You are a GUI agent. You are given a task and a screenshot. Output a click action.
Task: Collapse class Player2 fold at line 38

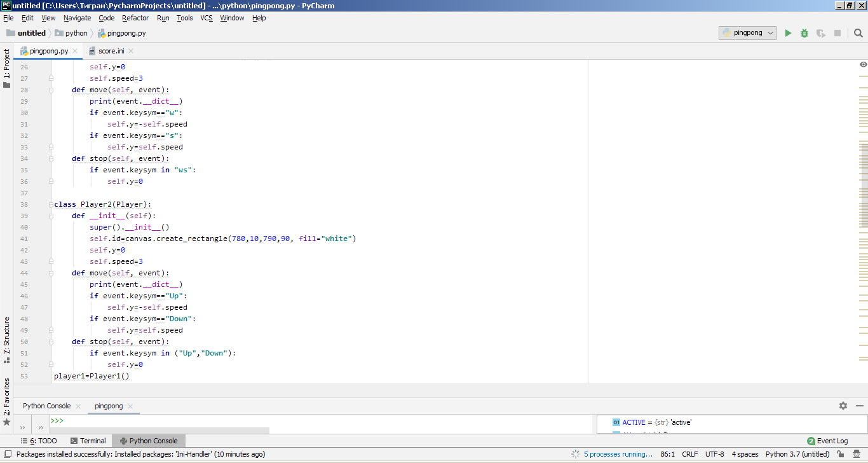point(51,204)
